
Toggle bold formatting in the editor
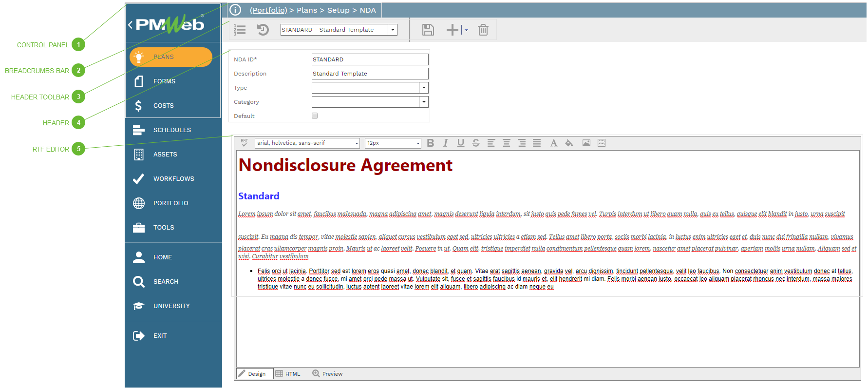[430, 143]
